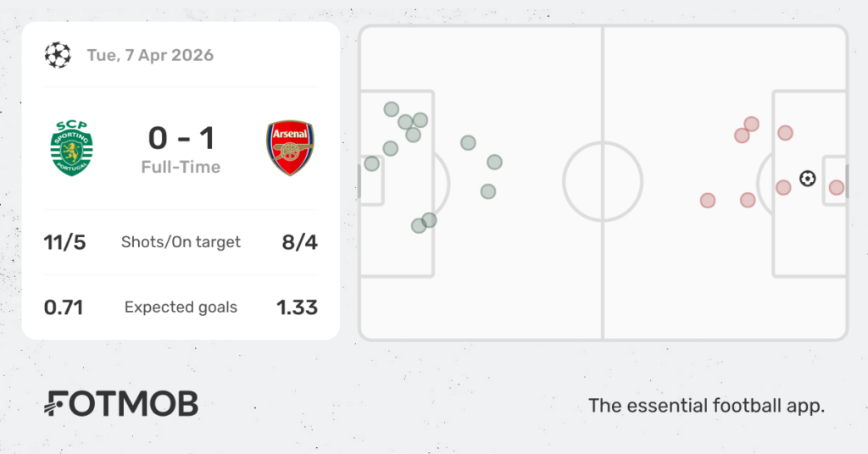The width and height of the screenshot is (868, 454).
Task: Click the Full-Time status label
Action: pos(181,167)
